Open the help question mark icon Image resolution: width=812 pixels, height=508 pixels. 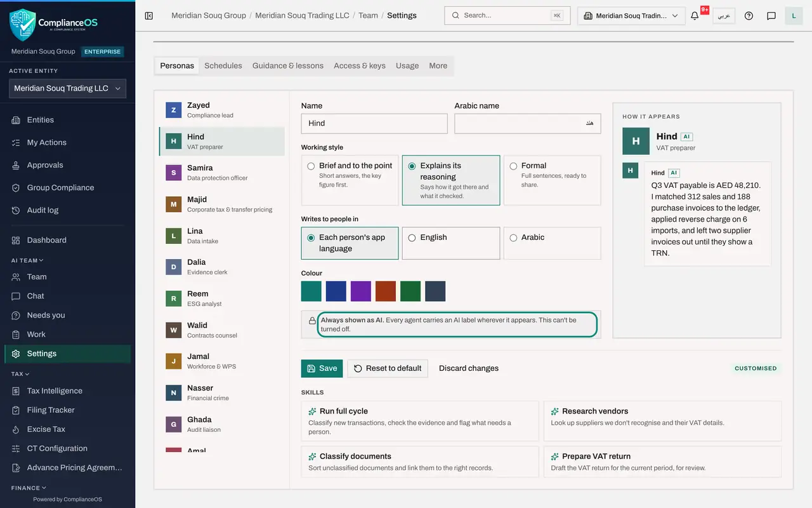pos(749,16)
